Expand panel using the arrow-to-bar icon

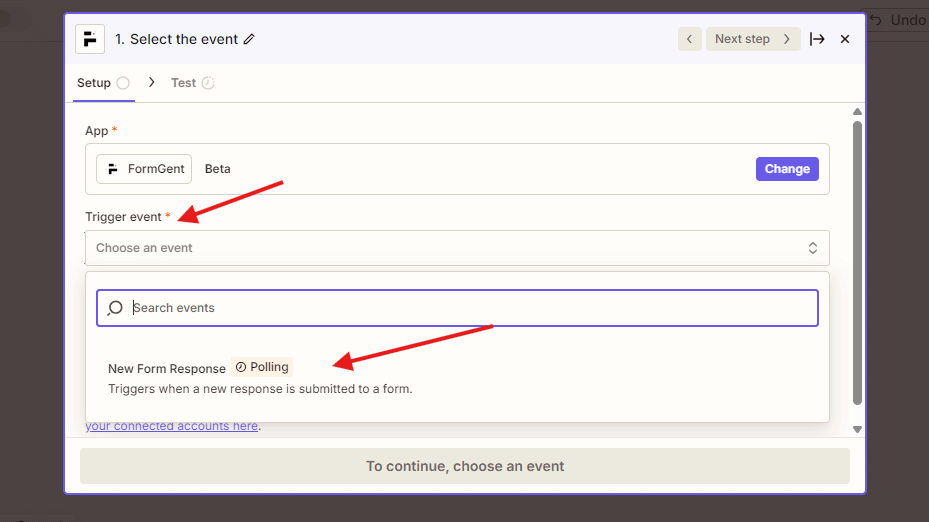(817, 39)
